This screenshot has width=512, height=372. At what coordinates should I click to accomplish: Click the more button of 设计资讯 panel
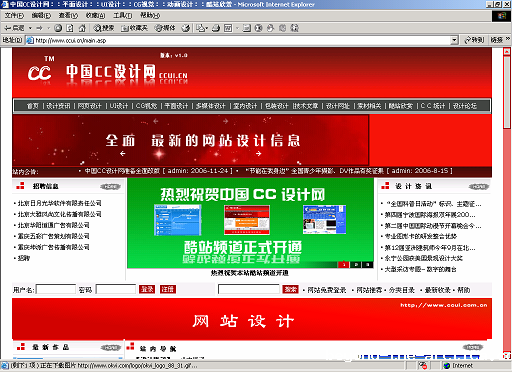(479, 187)
